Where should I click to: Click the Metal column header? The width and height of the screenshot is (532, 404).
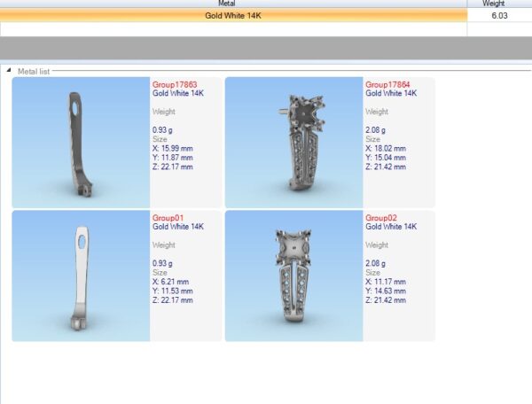pos(232,4)
